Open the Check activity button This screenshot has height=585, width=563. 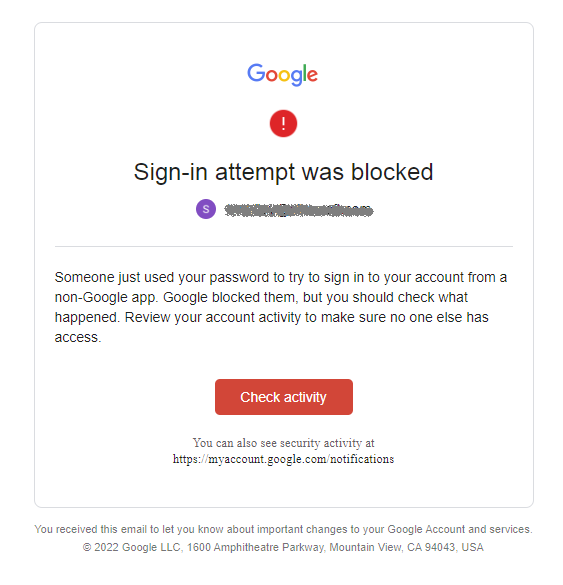coord(284,397)
